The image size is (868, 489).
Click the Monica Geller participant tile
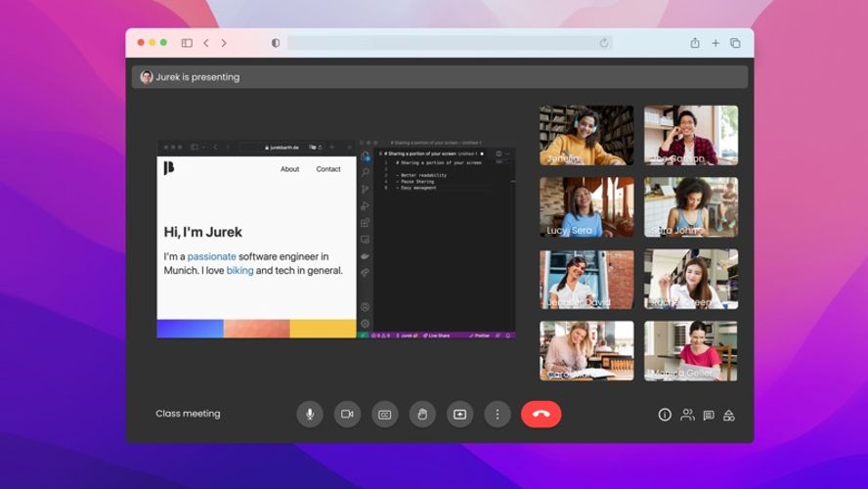[x=691, y=351]
